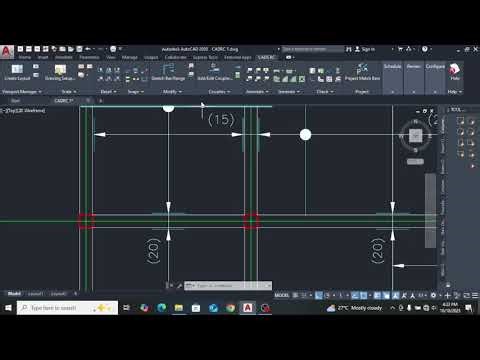Click the customization hamburger icon in status bar
Screen dimensions: 480x360
pyautogui.click(x=475, y=295)
